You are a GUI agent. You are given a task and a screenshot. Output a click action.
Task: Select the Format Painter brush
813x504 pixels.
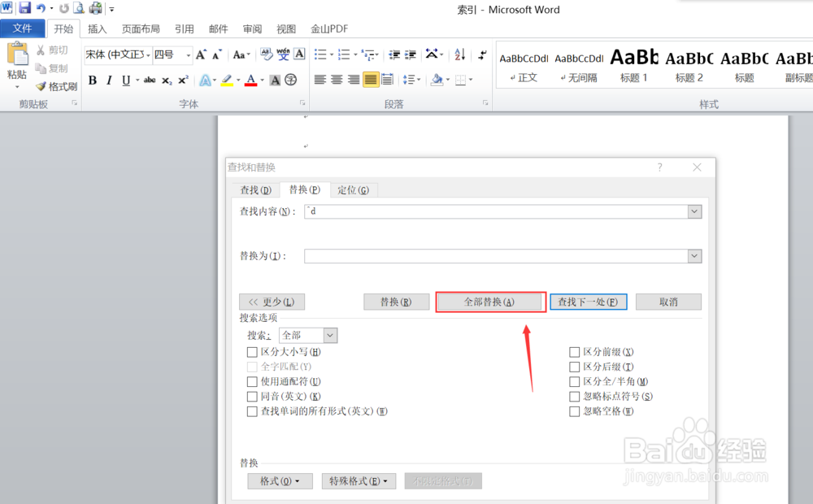(x=41, y=86)
